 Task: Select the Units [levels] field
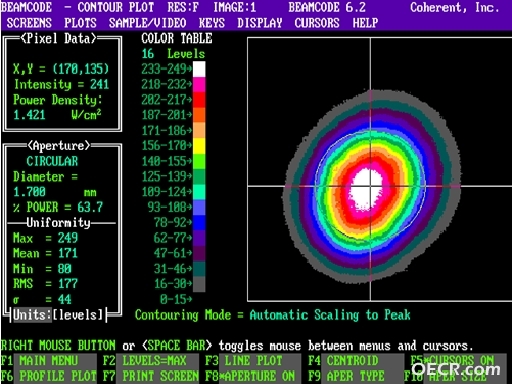[59, 315]
